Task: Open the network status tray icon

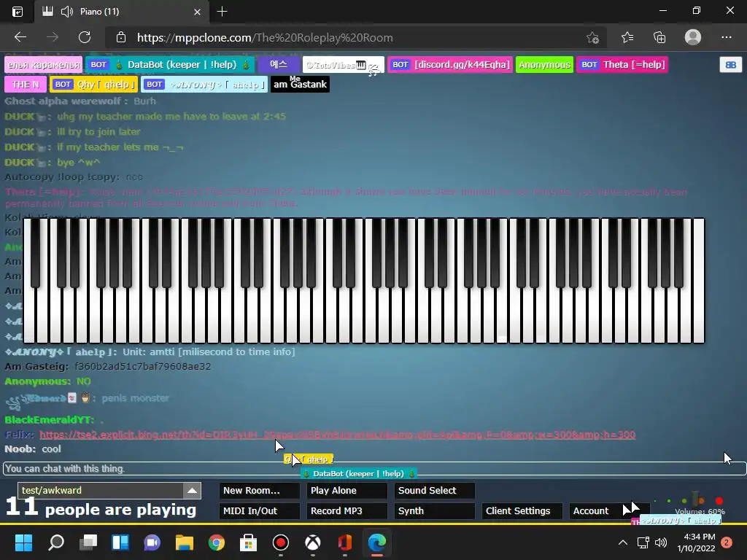Action: pos(643,542)
